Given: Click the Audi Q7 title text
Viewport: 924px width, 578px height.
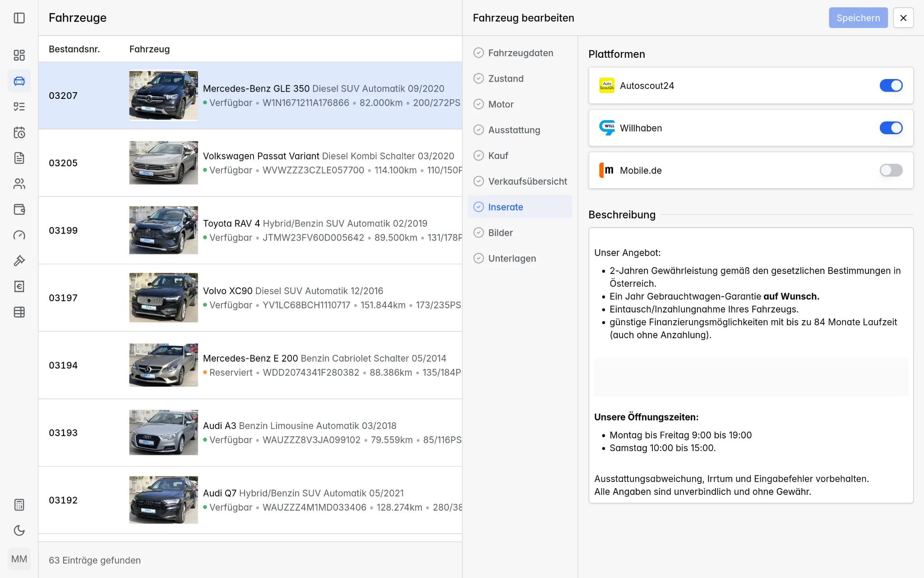Looking at the screenshot, I should [x=220, y=493].
